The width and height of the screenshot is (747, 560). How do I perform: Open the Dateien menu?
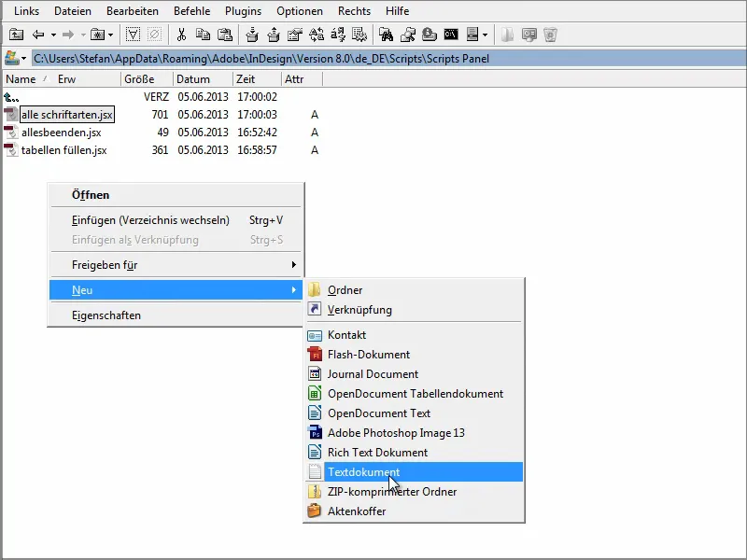tap(73, 11)
